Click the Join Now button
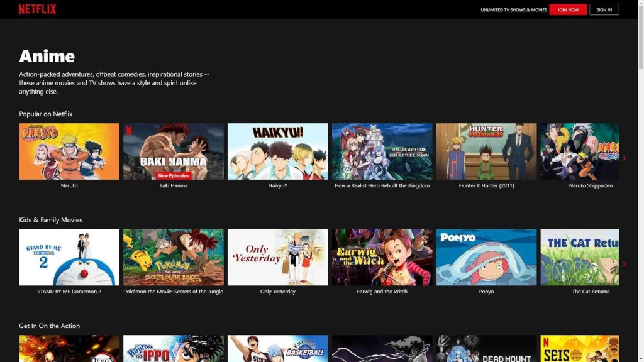 click(x=568, y=9)
